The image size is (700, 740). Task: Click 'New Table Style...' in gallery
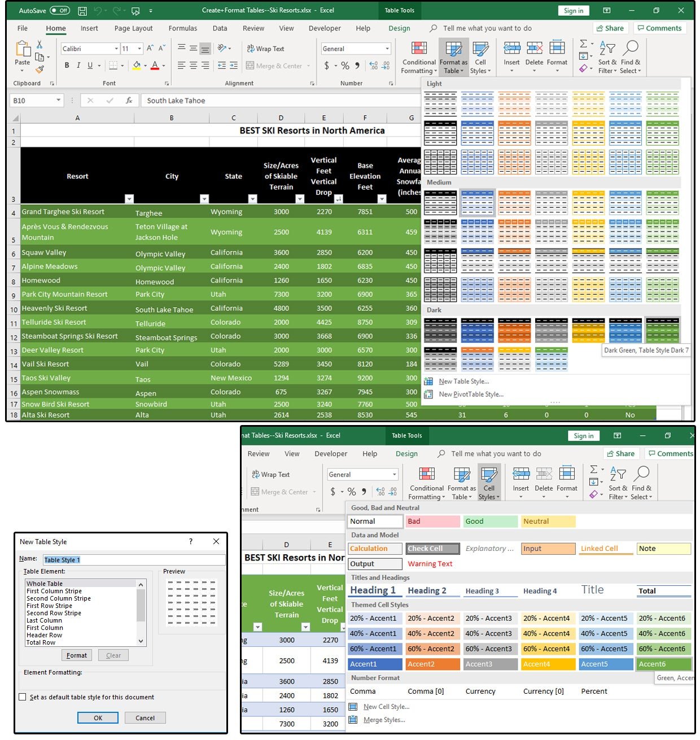click(x=463, y=382)
